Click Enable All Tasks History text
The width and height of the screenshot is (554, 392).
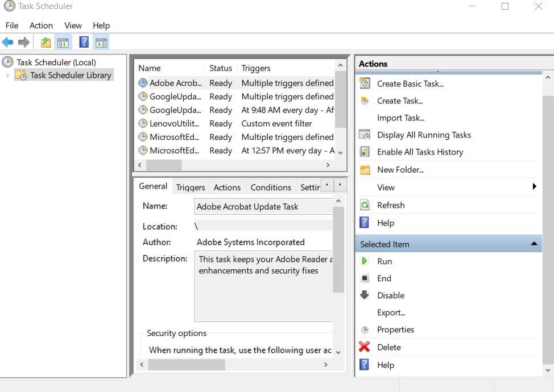(x=420, y=152)
